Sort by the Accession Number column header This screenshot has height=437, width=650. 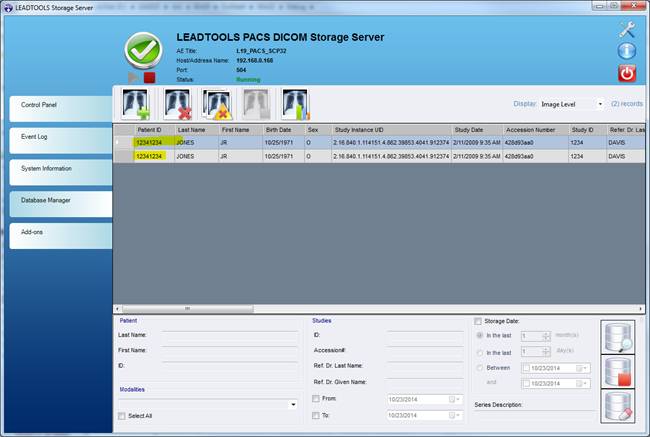[x=536, y=130]
